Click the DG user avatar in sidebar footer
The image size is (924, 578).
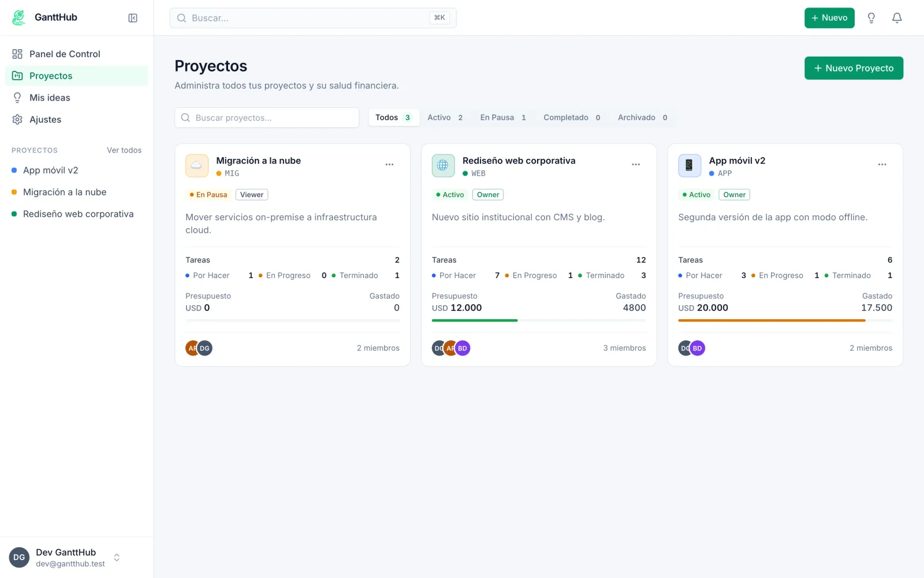click(x=19, y=558)
